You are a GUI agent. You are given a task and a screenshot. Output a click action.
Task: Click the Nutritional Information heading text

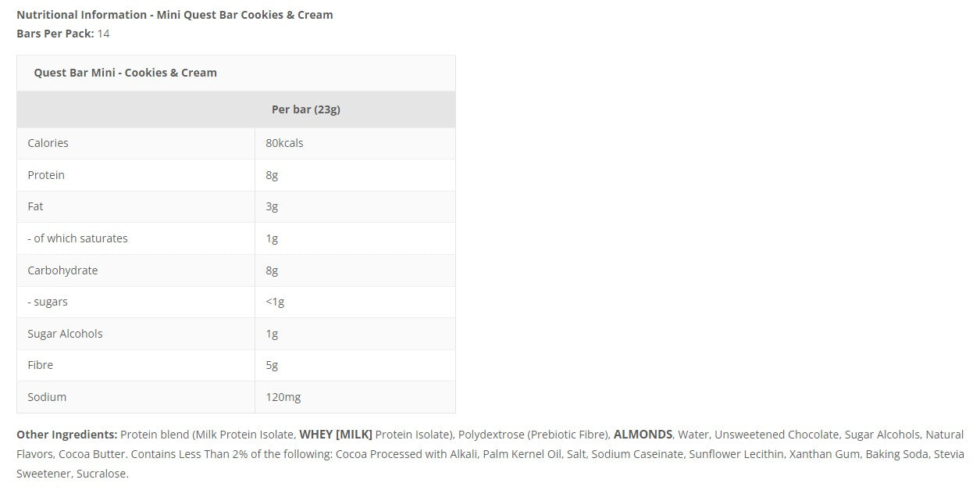click(174, 15)
